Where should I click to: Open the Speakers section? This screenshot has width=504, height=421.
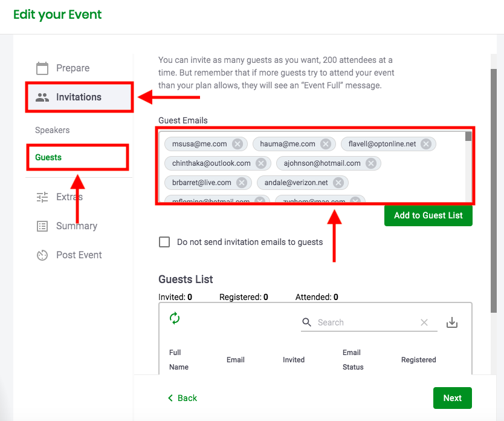click(x=53, y=130)
